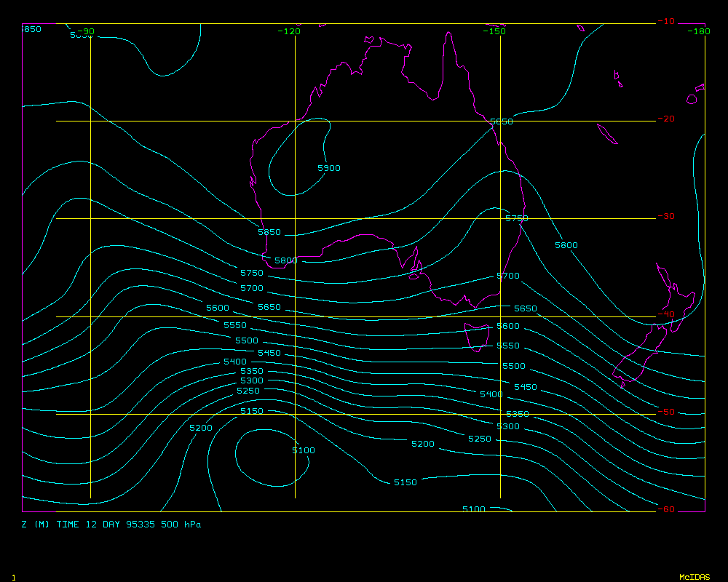Screen dimensions: 728x582
Task: Click the 5900 contour label over Australia
Action: tap(329, 168)
